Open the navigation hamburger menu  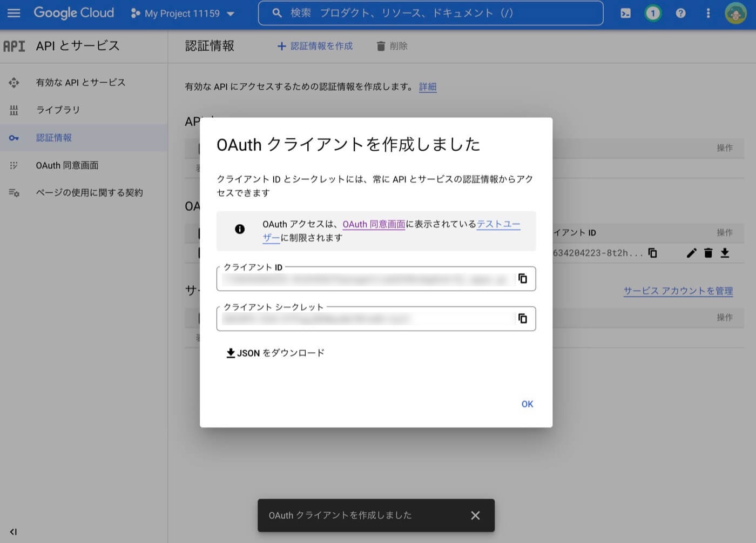click(13, 13)
